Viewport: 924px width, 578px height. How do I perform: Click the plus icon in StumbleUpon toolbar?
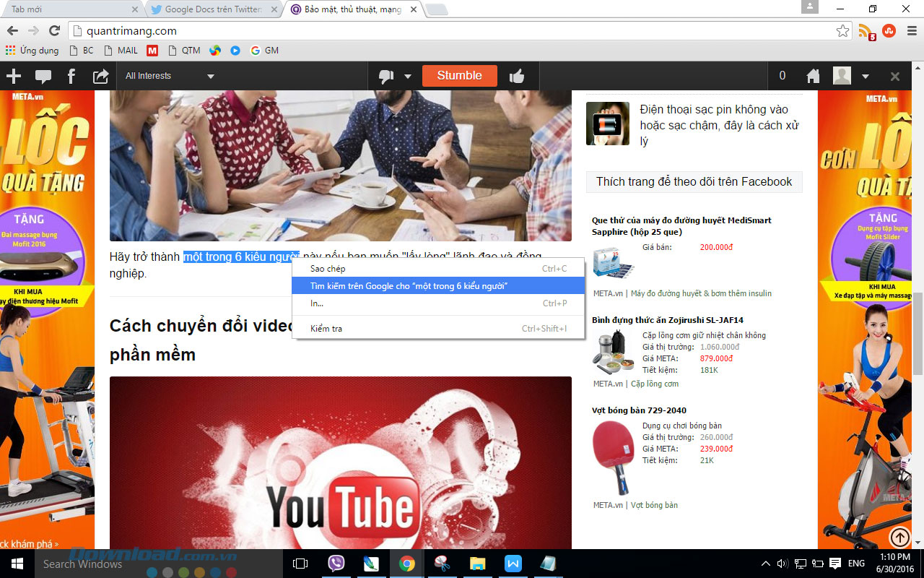tap(14, 76)
